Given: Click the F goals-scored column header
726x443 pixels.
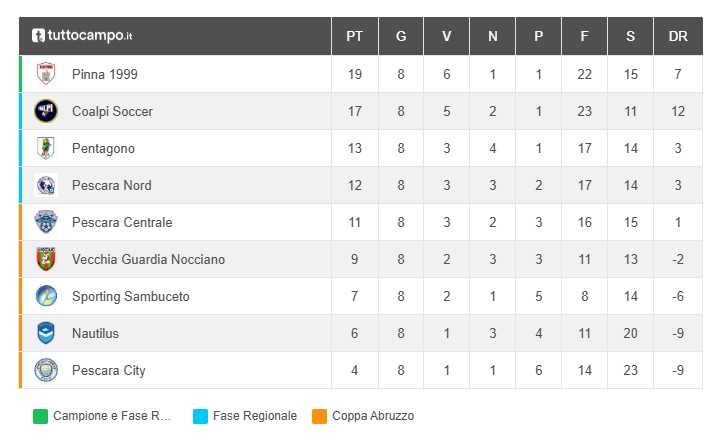Looking at the screenshot, I should 584,36.
